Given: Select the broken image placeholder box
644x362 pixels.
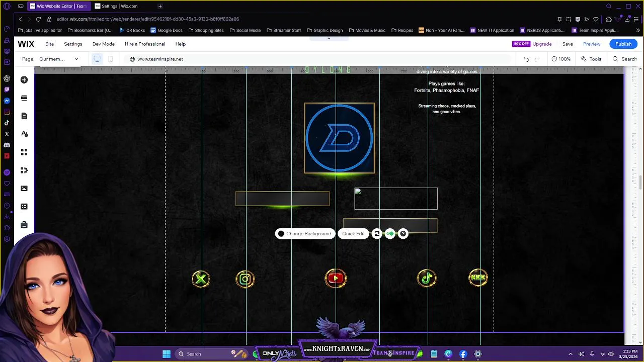Looking at the screenshot, I should pyautogui.click(x=396, y=199).
